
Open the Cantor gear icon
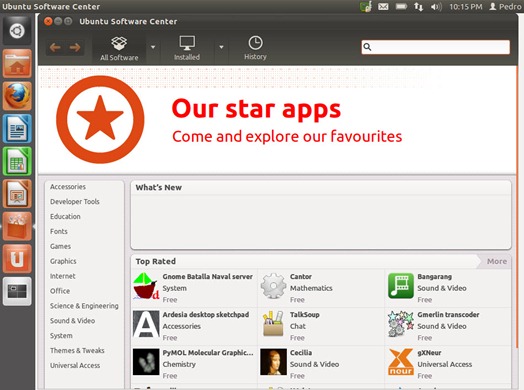pos(273,286)
